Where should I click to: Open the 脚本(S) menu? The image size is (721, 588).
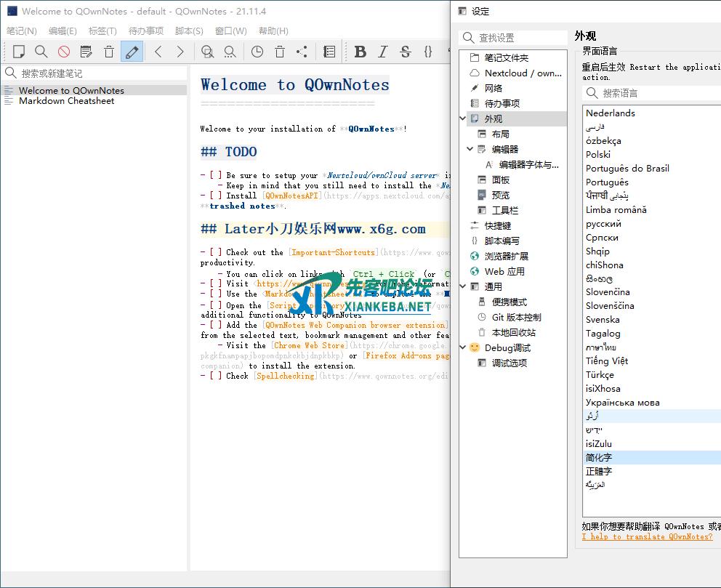tap(189, 31)
